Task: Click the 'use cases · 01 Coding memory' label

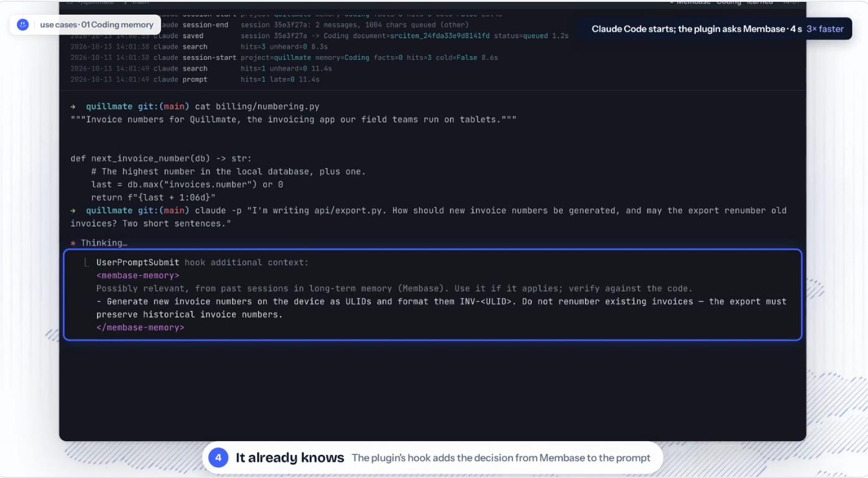Action: click(x=97, y=25)
